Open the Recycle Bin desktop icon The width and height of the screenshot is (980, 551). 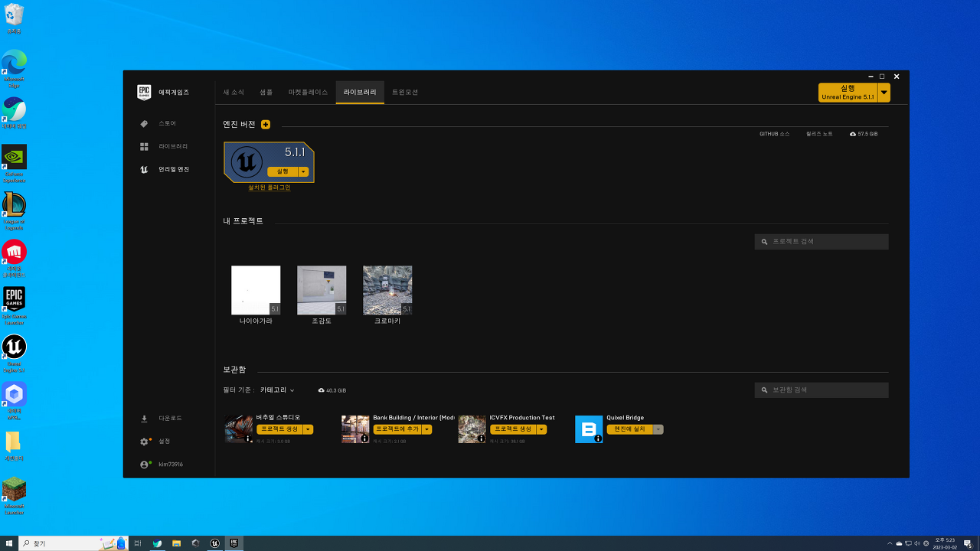click(14, 18)
